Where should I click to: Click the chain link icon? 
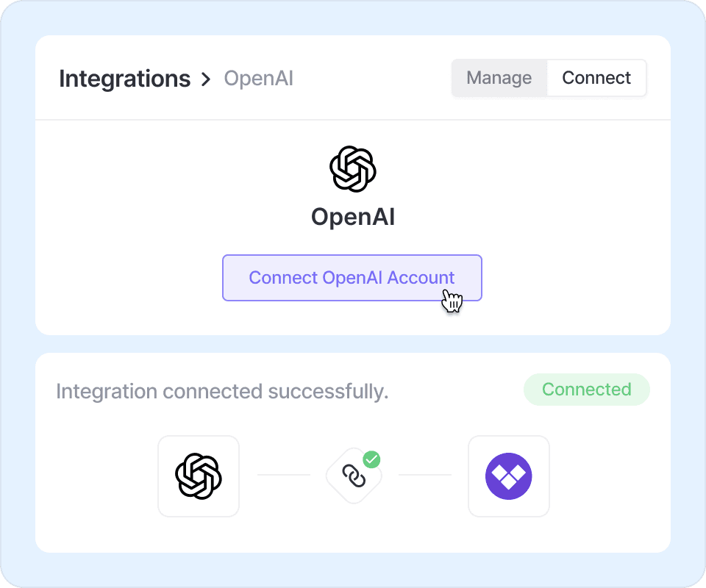[354, 476]
